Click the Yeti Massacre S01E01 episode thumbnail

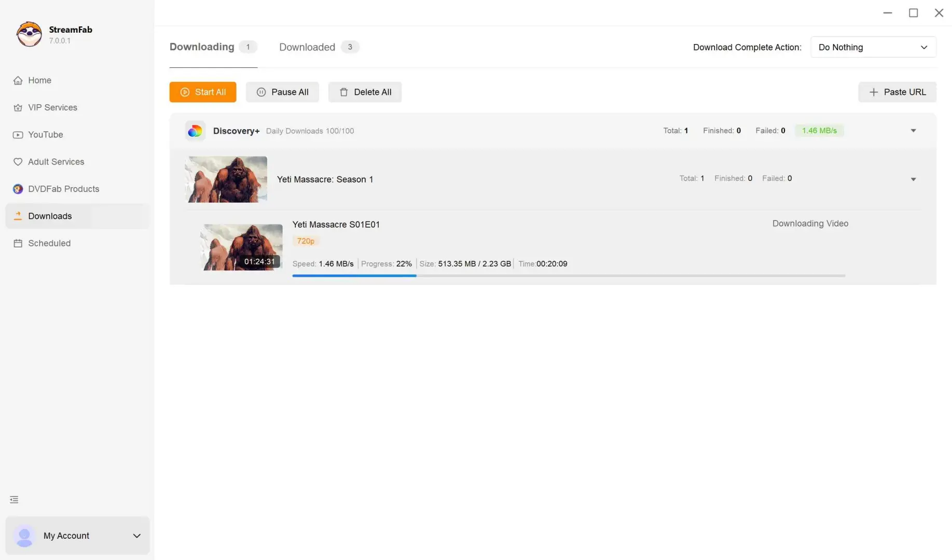(242, 247)
